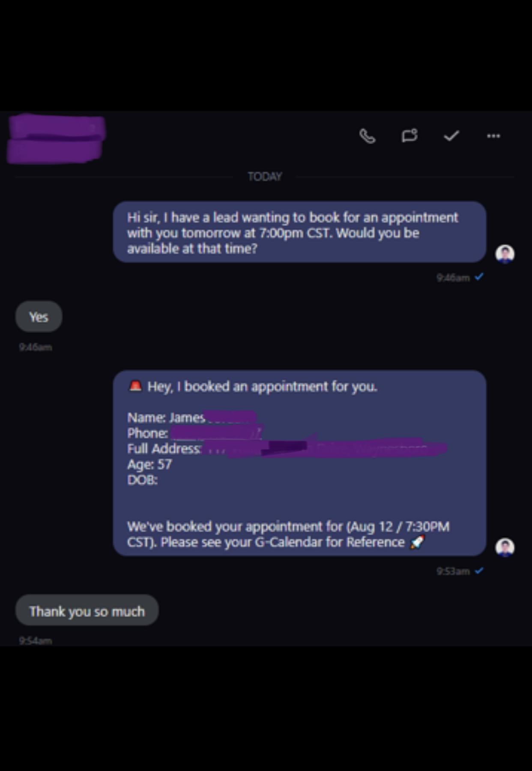The height and width of the screenshot is (771, 532).
Task: Click 9:46am timestamp under the lead message
Action: click(453, 278)
